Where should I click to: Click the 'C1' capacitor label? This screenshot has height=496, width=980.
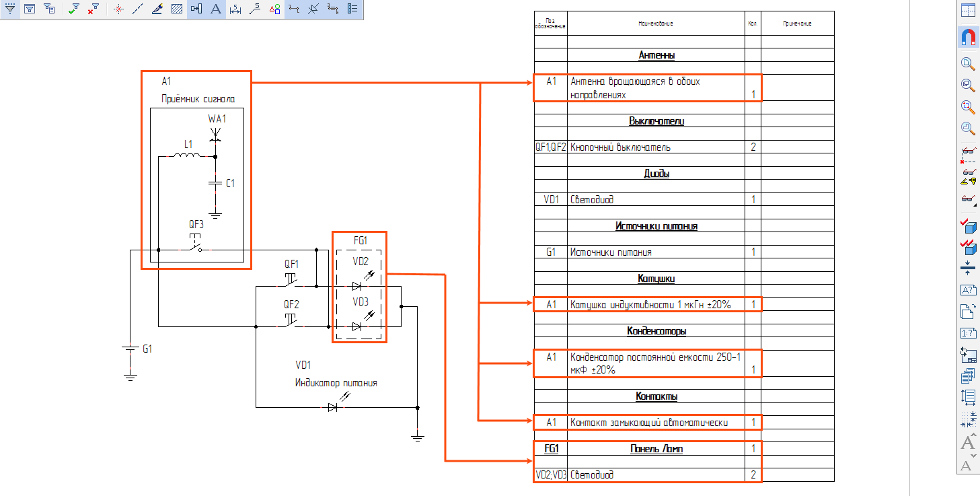[x=230, y=183]
